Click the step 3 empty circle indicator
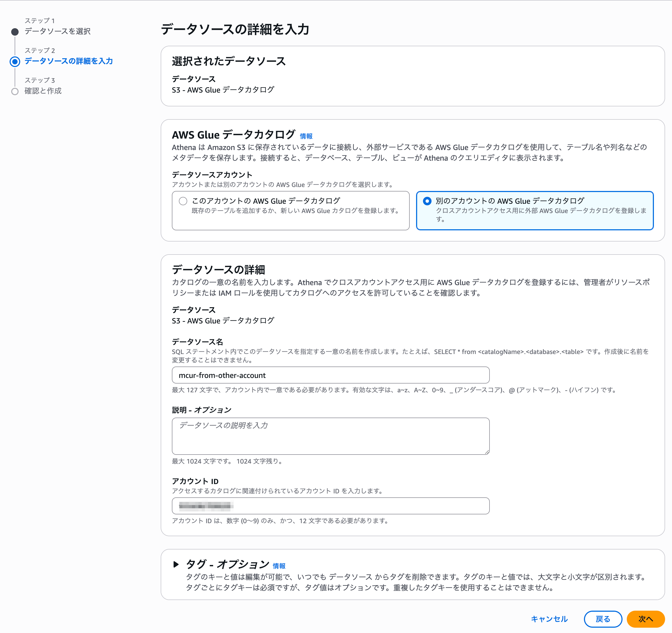This screenshot has height=633, width=672. 15,91
